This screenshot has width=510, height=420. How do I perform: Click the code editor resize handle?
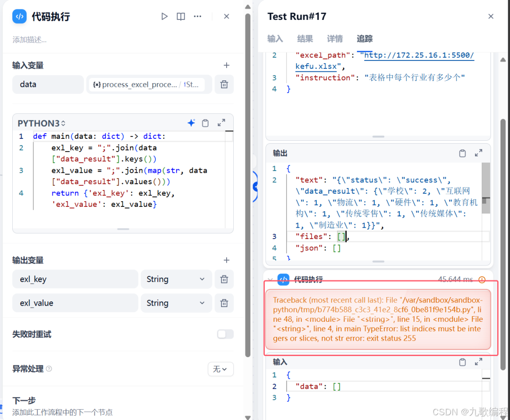click(123, 229)
